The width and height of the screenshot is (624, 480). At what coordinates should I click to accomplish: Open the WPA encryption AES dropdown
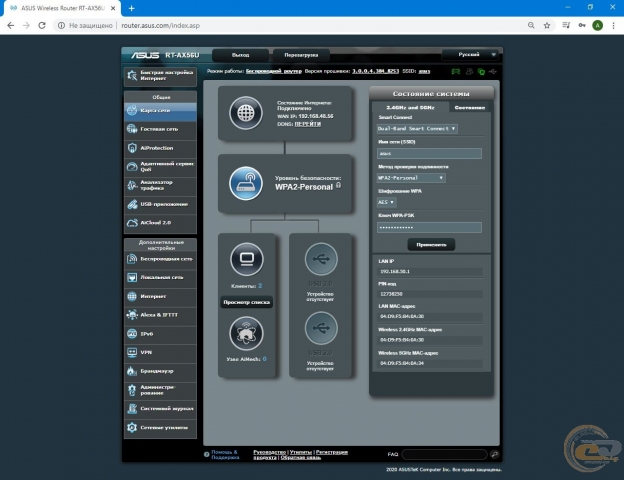(386, 202)
